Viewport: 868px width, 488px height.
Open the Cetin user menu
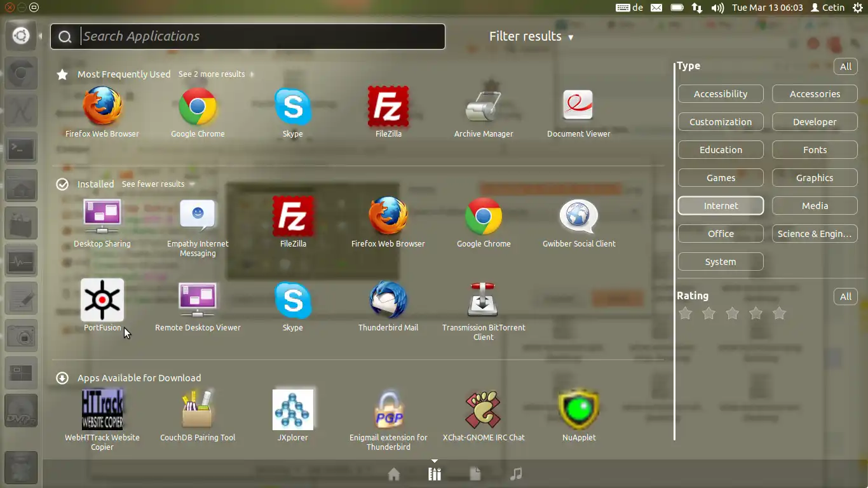[828, 8]
